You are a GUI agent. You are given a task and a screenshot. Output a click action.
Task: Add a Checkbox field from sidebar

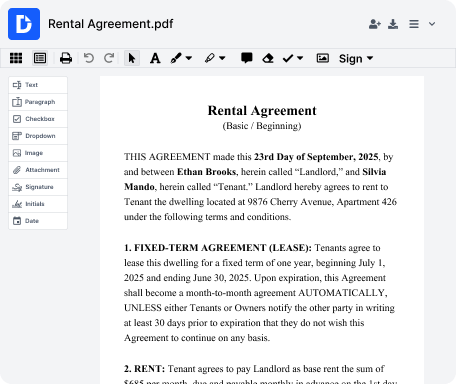coord(38,119)
